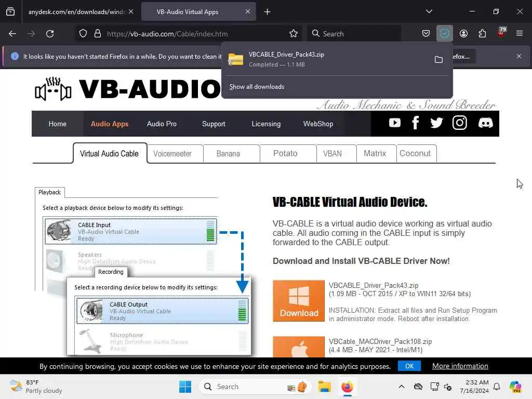Screen dimensions: 532x399
Task: Bookmark this page with the star icon
Action: click(294, 34)
